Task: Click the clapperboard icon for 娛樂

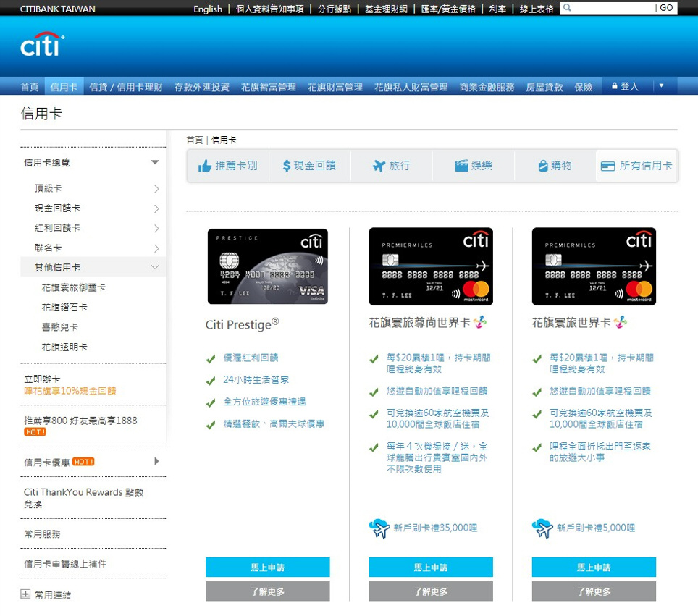Action: (x=462, y=166)
